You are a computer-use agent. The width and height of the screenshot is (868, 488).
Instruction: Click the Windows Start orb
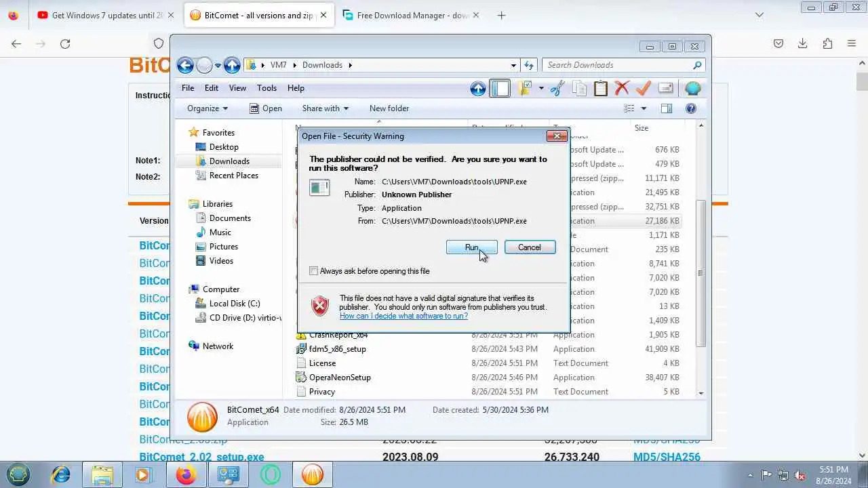coord(18,474)
